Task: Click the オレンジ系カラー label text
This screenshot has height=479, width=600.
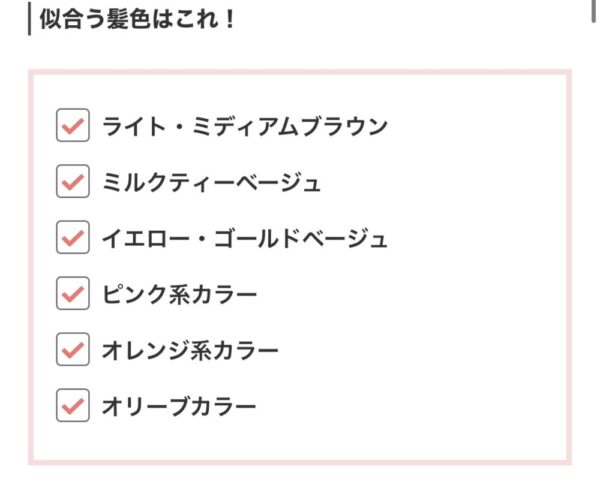Action: coord(190,350)
